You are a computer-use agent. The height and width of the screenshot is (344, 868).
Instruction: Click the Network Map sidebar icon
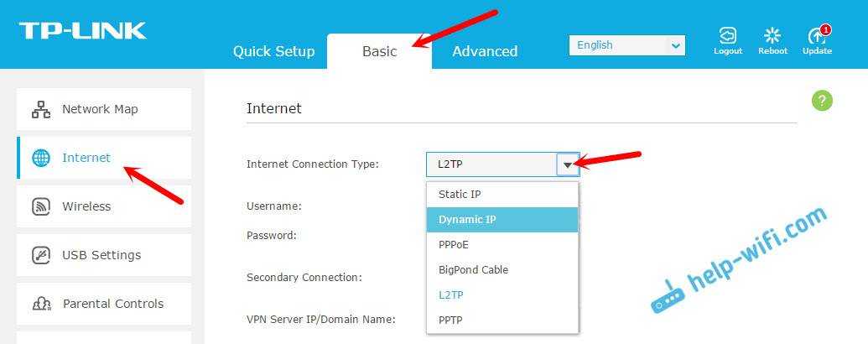(x=41, y=109)
